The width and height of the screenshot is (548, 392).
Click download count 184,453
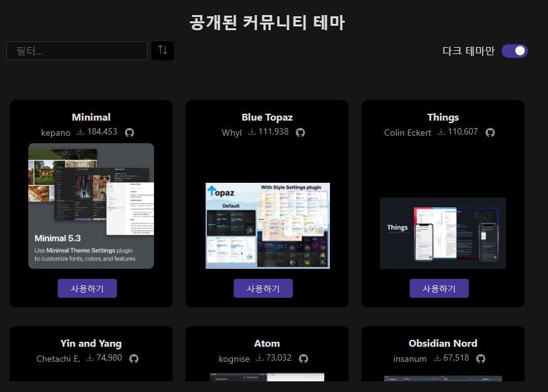click(x=102, y=132)
